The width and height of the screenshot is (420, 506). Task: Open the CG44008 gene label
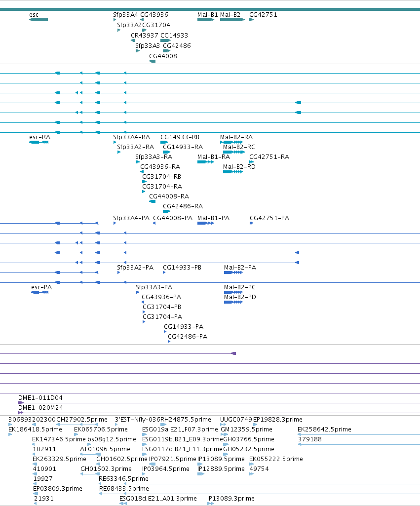coord(163,56)
